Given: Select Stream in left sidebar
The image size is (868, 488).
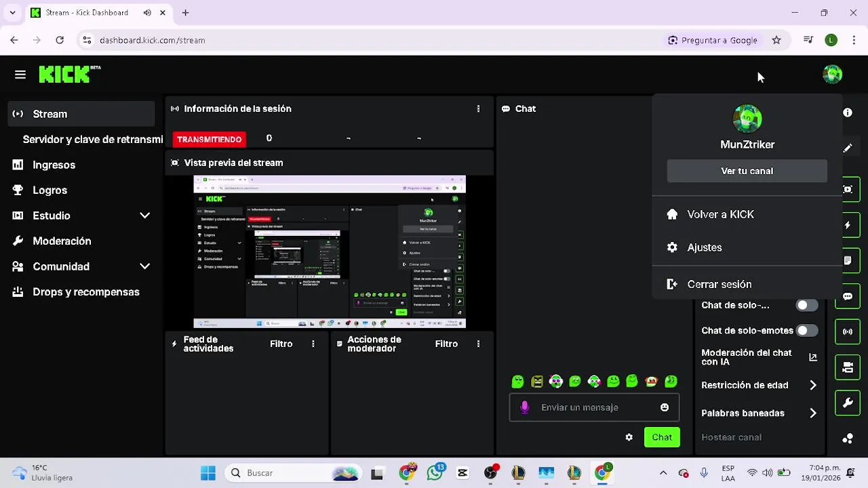Looking at the screenshot, I should pos(81,114).
